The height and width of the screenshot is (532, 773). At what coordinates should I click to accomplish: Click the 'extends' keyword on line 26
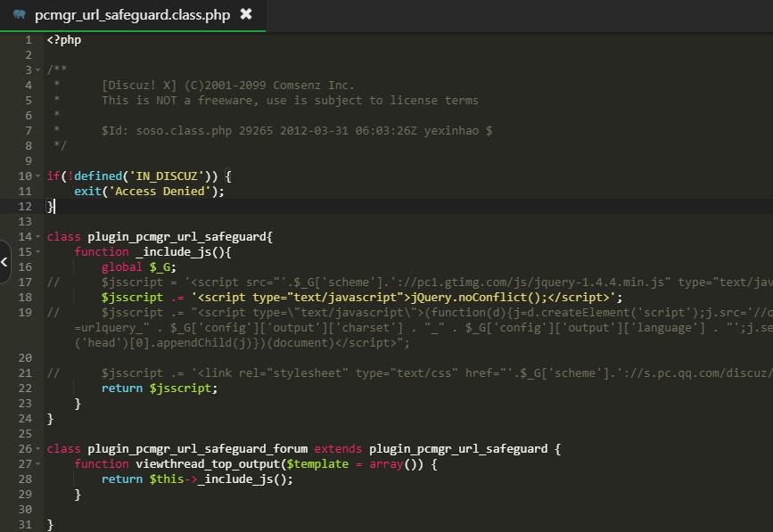(338, 449)
